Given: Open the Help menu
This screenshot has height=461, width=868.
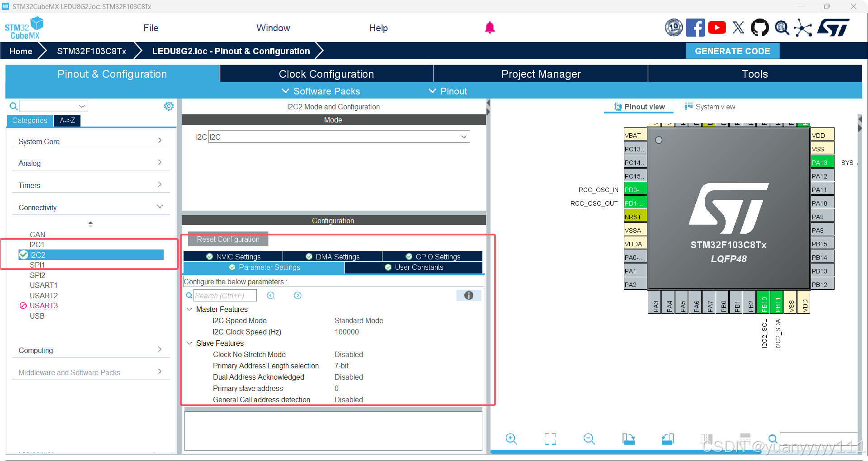Looking at the screenshot, I should 378,28.
